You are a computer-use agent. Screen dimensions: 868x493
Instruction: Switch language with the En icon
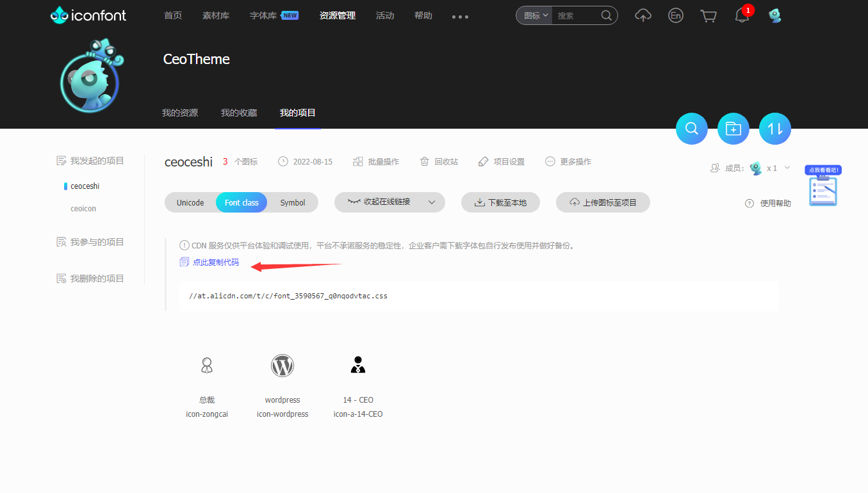click(x=676, y=15)
